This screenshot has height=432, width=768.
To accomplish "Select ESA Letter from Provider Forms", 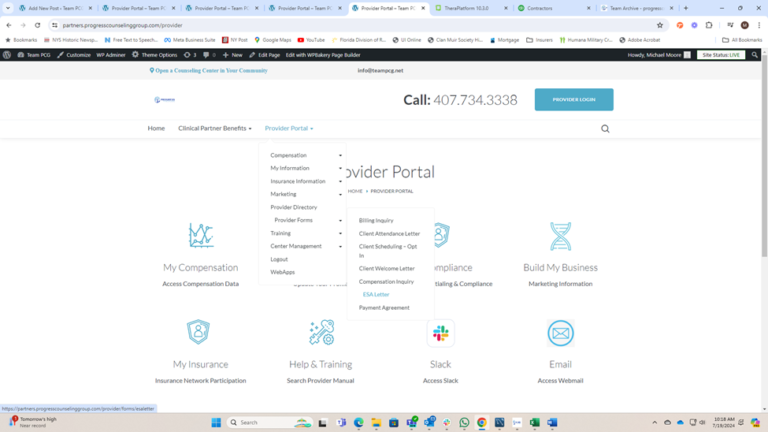I will pos(376,295).
